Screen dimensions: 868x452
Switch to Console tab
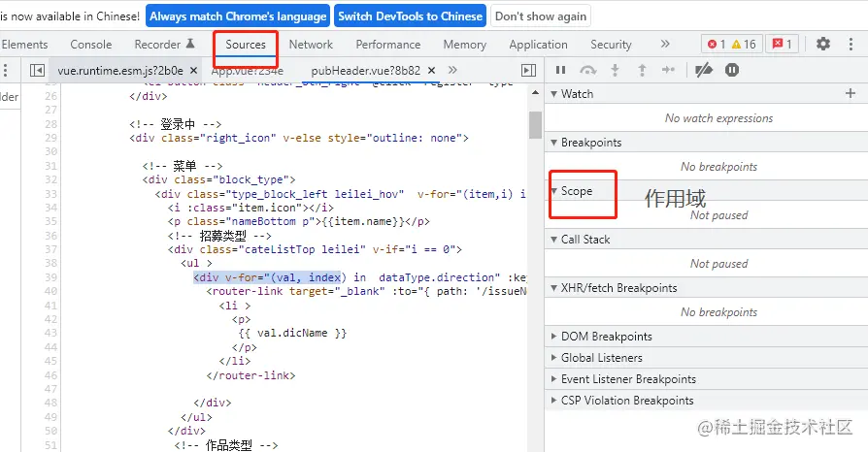(91, 45)
